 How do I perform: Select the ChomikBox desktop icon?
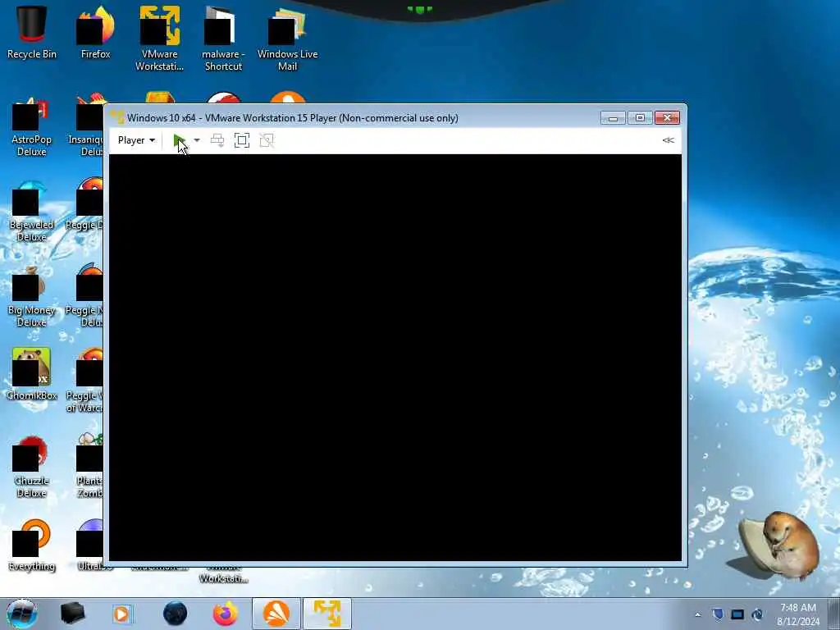coord(32,374)
